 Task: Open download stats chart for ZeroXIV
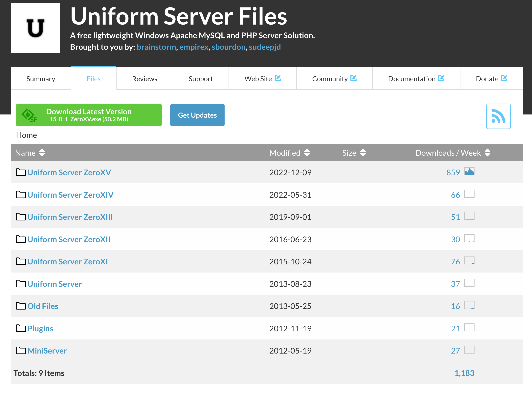point(469,194)
